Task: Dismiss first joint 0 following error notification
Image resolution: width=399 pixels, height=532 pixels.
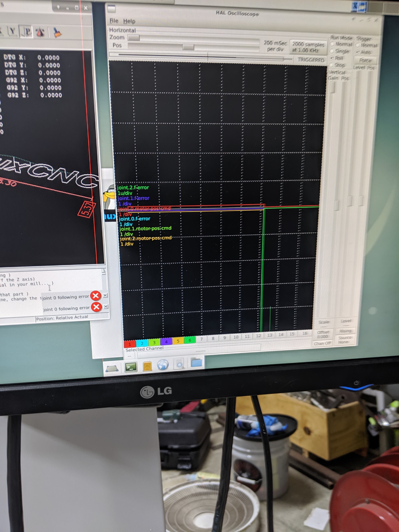Action: (105, 295)
